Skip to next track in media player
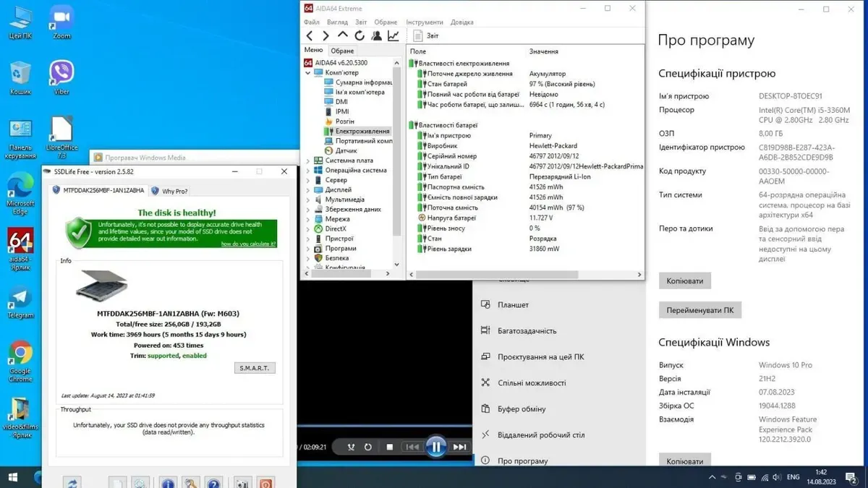 460,447
